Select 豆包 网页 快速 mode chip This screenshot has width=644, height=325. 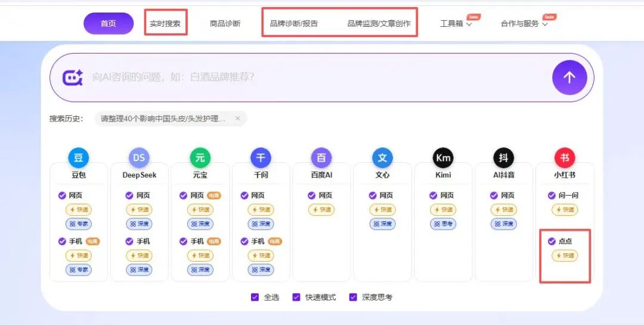coord(79,209)
